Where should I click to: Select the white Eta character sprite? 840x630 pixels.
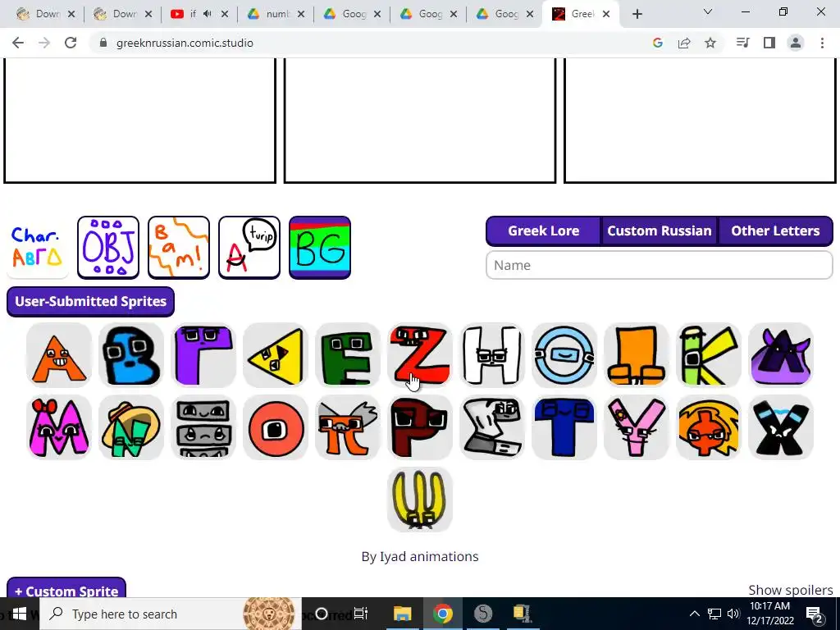point(492,355)
